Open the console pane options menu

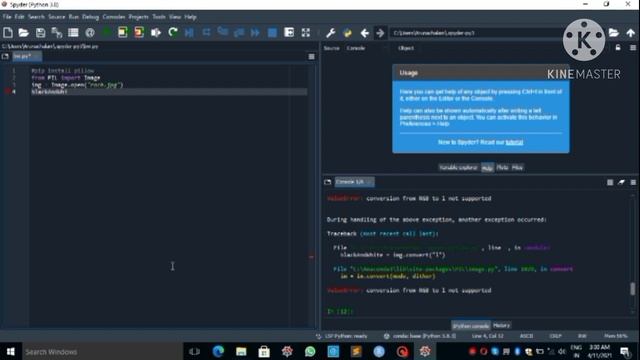click(x=633, y=182)
